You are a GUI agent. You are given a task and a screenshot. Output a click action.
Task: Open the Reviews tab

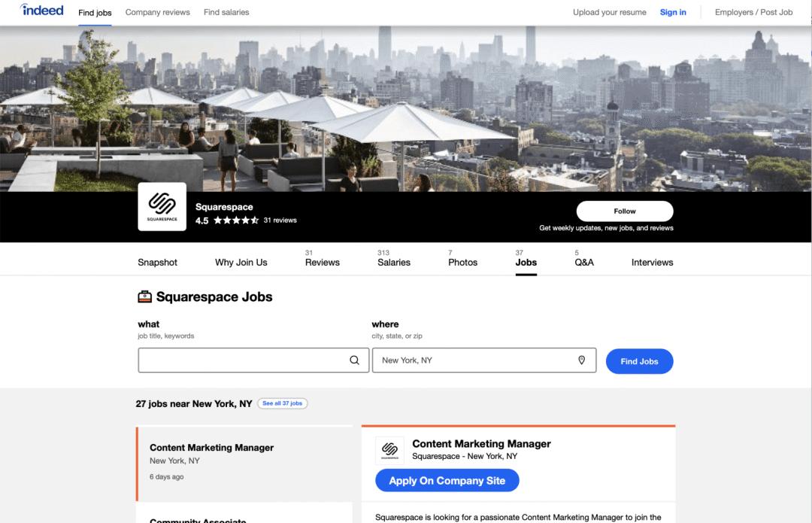pyautogui.click(x=322, y=262)
